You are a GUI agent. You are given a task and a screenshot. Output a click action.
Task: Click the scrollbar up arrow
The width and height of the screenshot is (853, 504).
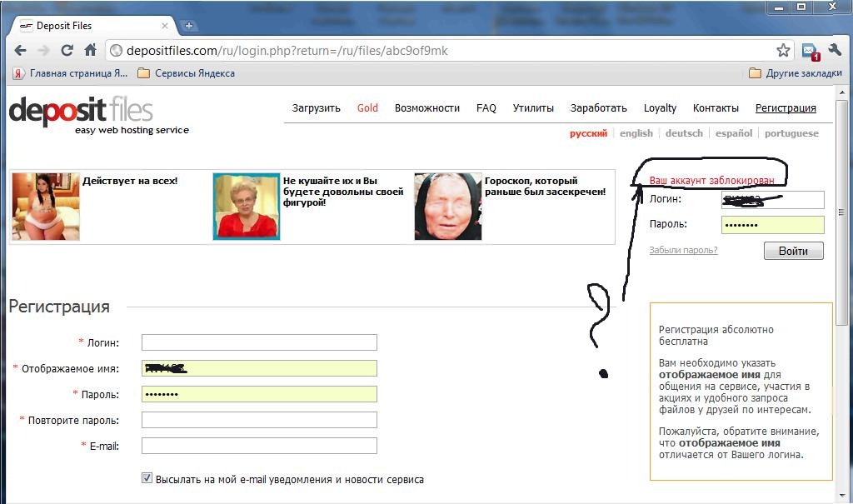(x=841, y=91)
